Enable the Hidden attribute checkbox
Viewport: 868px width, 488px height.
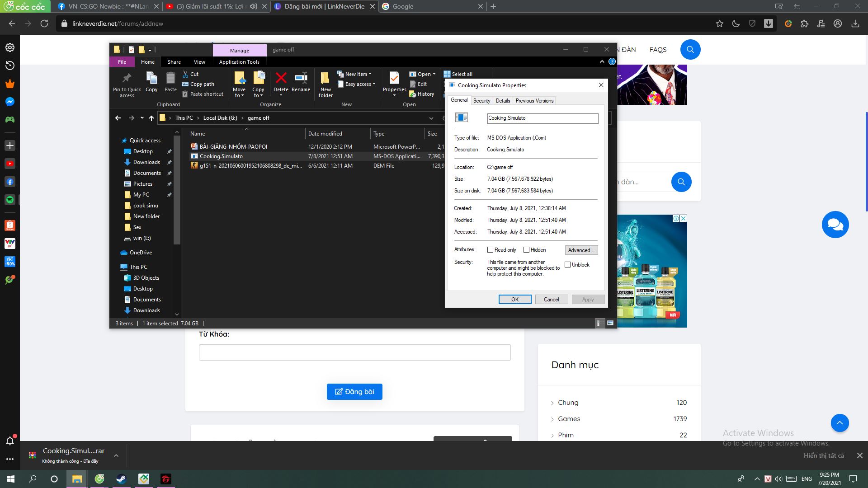(x=526, y=250)
